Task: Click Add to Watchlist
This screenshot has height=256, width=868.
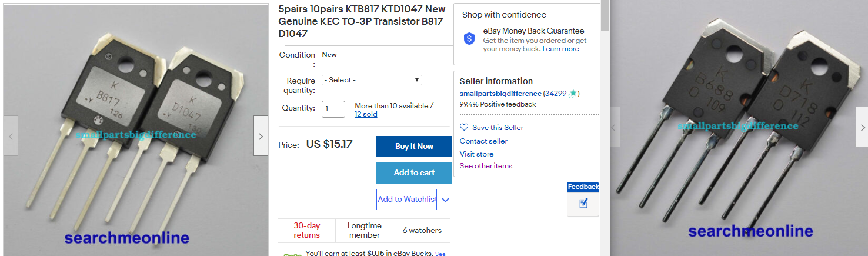Action: [407, 200]
